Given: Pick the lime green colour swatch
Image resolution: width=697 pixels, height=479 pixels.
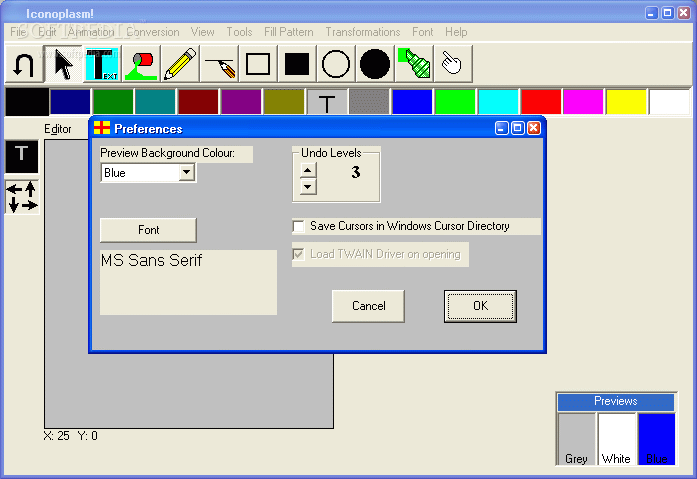Looking at the screenshot, I should tap(455, 102).
